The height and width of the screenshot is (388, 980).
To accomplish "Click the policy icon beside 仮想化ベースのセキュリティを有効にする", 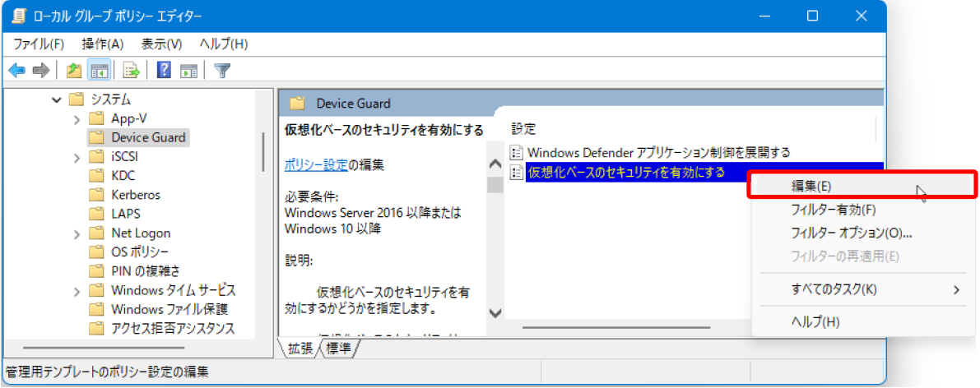I will 516,172.
